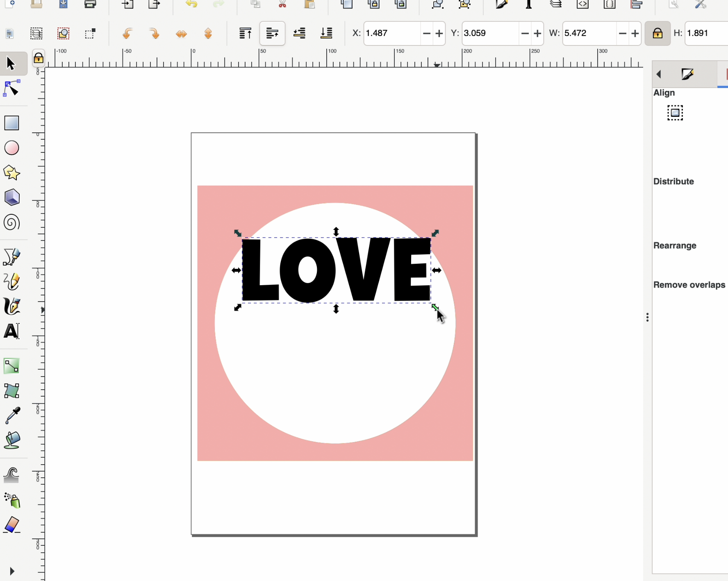Select the Eraser tool
Image resolution: width=728 pixels, height=581 pixels.
click(11, 525)
